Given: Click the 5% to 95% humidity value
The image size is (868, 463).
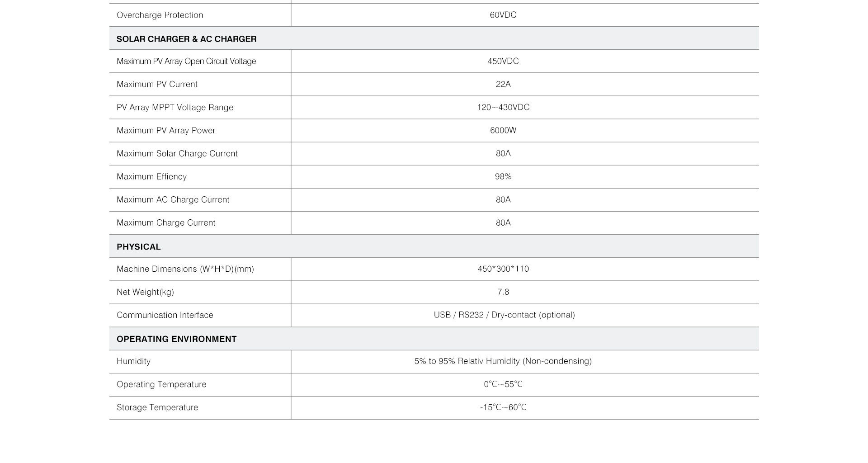Looking at the screenshot, I should (x=503, y=361).
